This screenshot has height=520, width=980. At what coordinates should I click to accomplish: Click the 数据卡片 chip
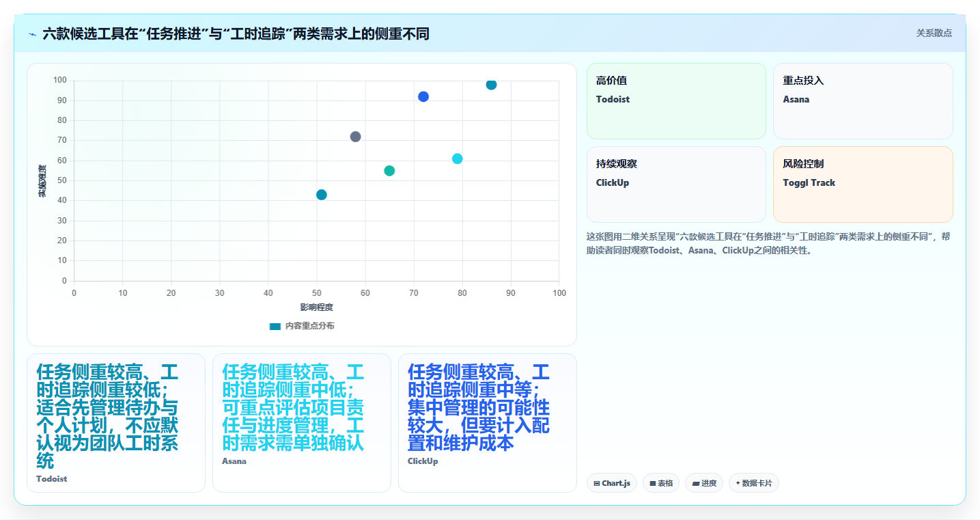click(x=754, y=483)
